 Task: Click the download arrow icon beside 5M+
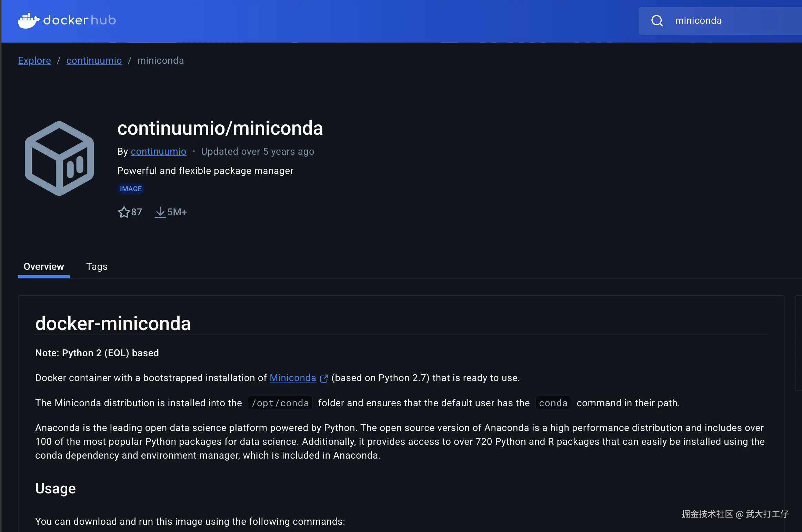(x=160, y=212)
